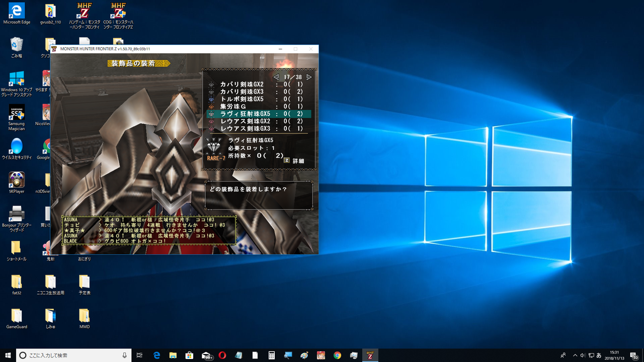
Task: Select 集労珠G in decoration list
Action: tap(259, 107)
